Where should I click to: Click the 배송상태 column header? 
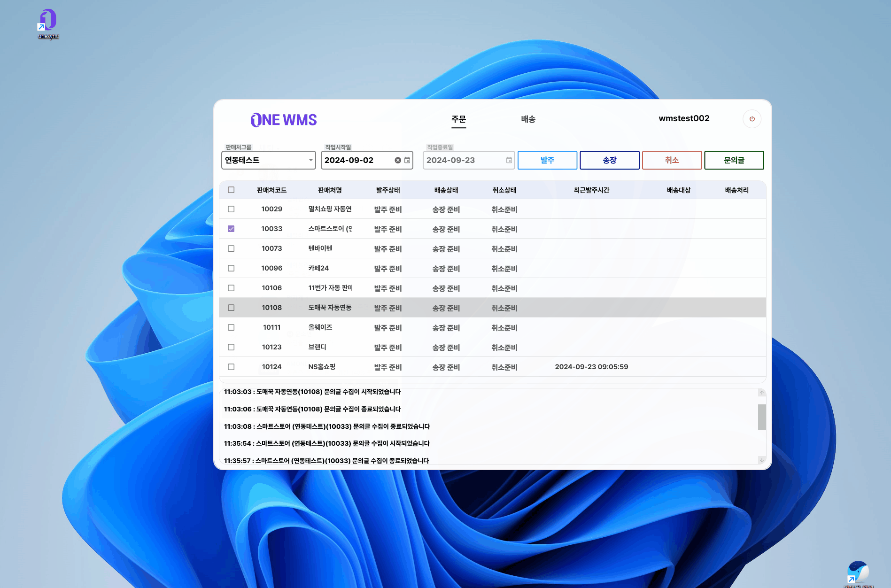[446, 190]
